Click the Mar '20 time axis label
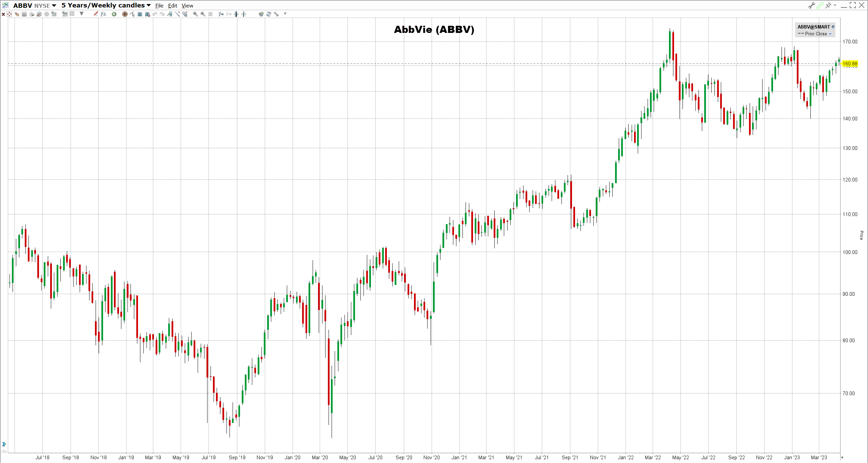The height and width of the screenshot is (463, 868). pos(320,458)
